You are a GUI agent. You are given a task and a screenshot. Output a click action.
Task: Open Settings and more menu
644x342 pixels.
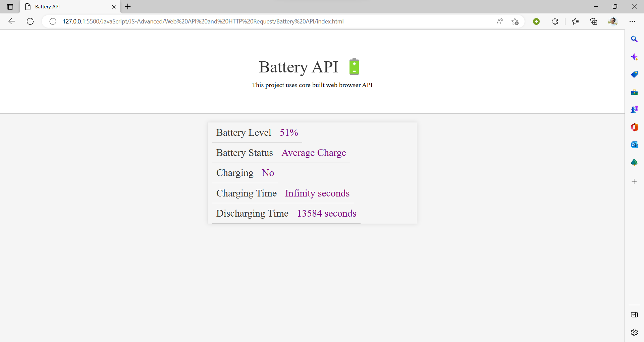click(x=632, y=21)
